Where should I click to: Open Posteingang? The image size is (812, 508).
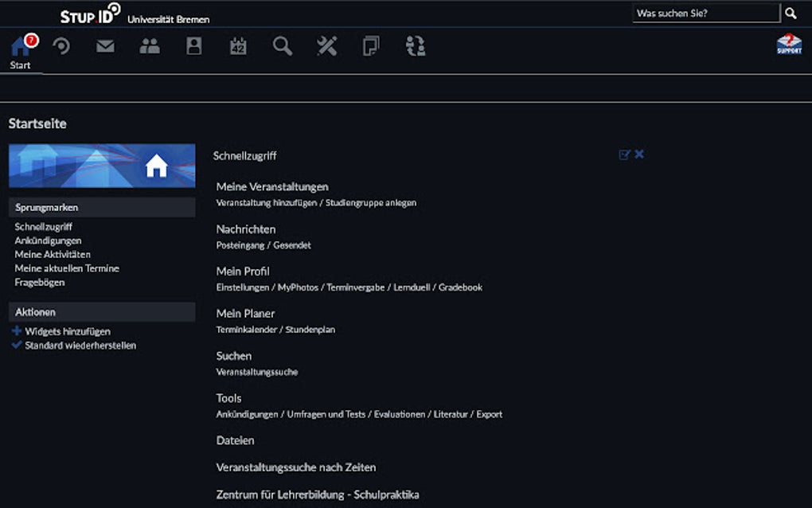(x=240, y=245)
